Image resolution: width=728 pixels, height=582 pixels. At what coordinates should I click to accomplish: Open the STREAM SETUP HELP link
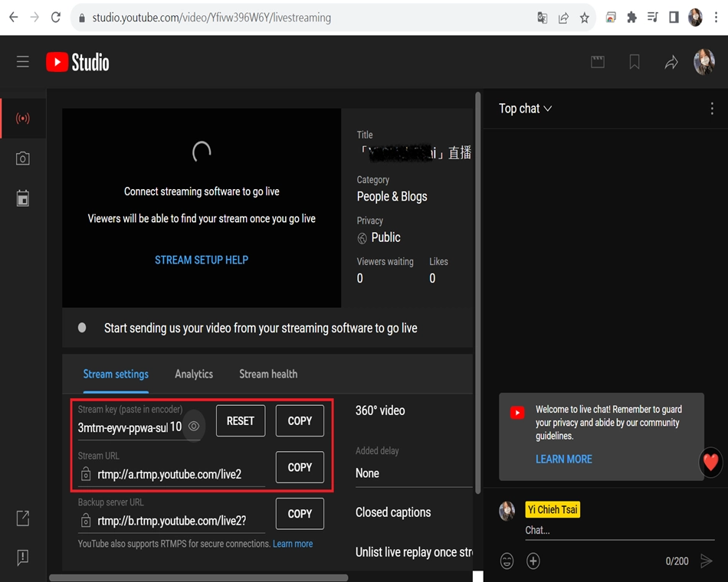pos(202,260)
